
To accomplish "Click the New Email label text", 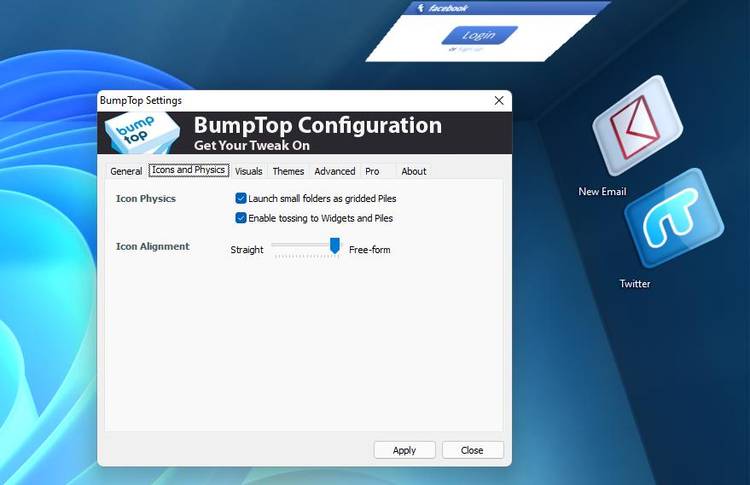I will 602,191.
